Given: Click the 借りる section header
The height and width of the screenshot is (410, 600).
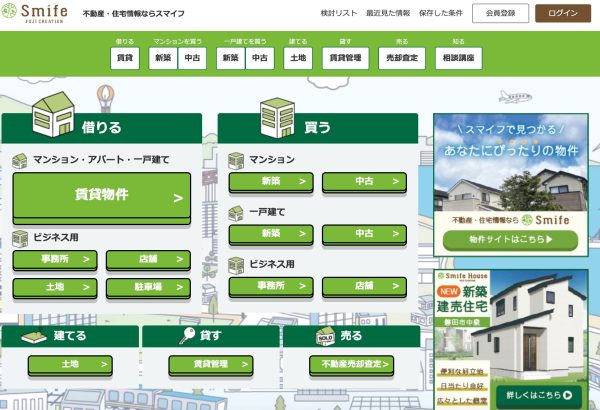Looking at the screenshot, I should point(102,128).
